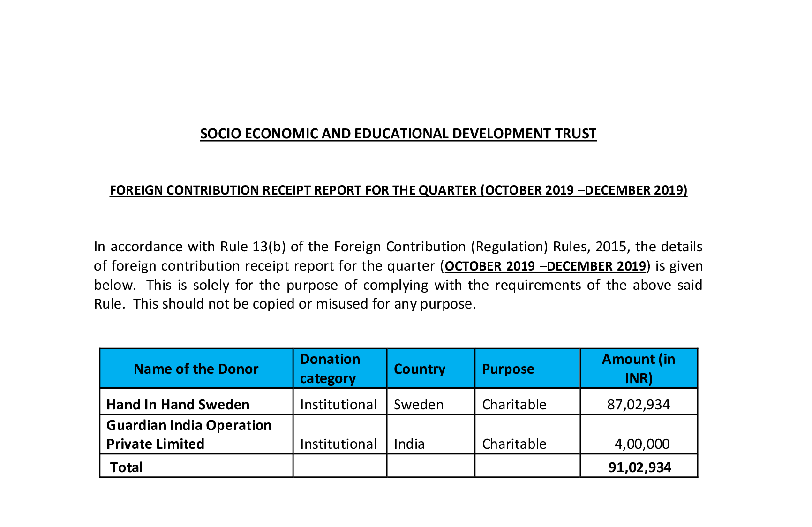Click the title 'SOCIO ECONOMIC AND EDUCATIONAL DEVELOPMENT TRUST'
Viewport: 812px width, 527px height.
point(398,134)
